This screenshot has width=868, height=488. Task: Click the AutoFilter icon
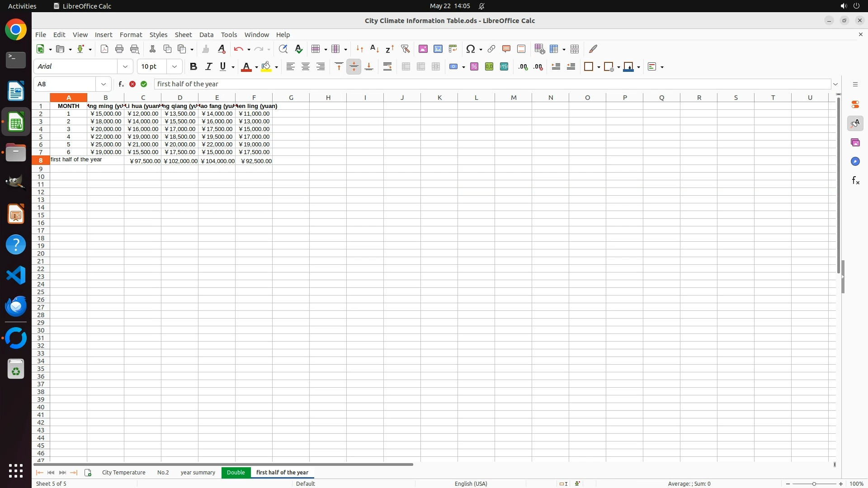click(405, 49)
